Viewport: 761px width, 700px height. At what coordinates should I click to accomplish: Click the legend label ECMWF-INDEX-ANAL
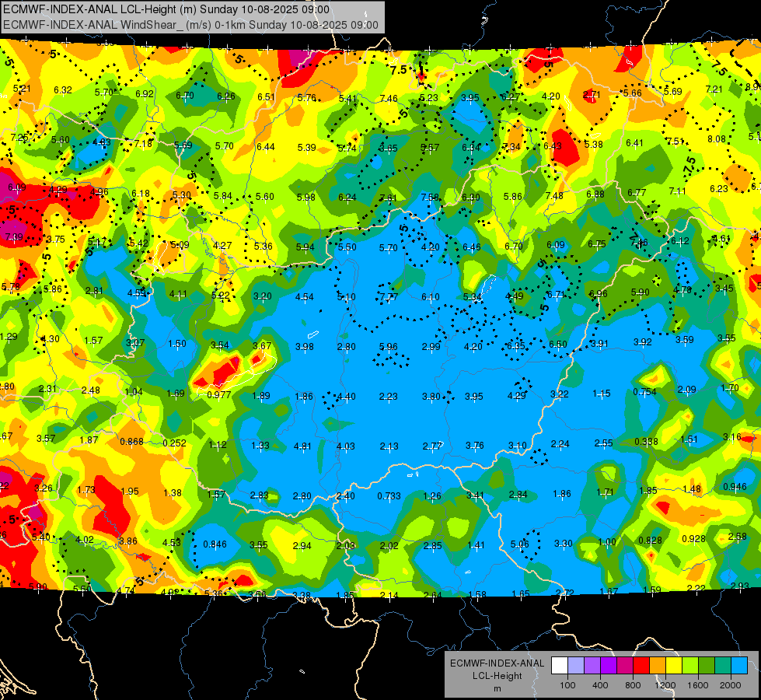tap(497, 663)
